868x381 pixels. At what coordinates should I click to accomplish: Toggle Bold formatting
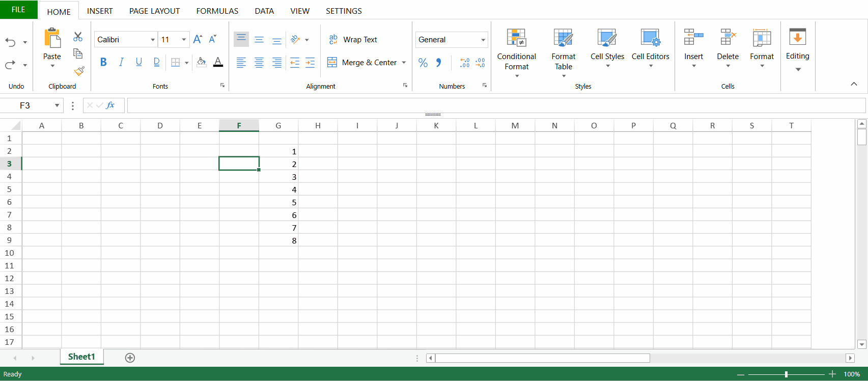coord(103,62)
